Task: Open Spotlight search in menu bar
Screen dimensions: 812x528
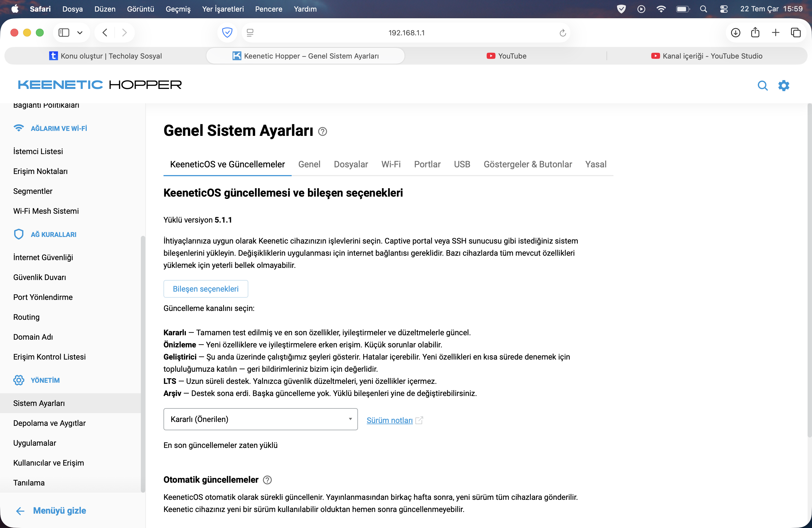Action: point(703,9)
